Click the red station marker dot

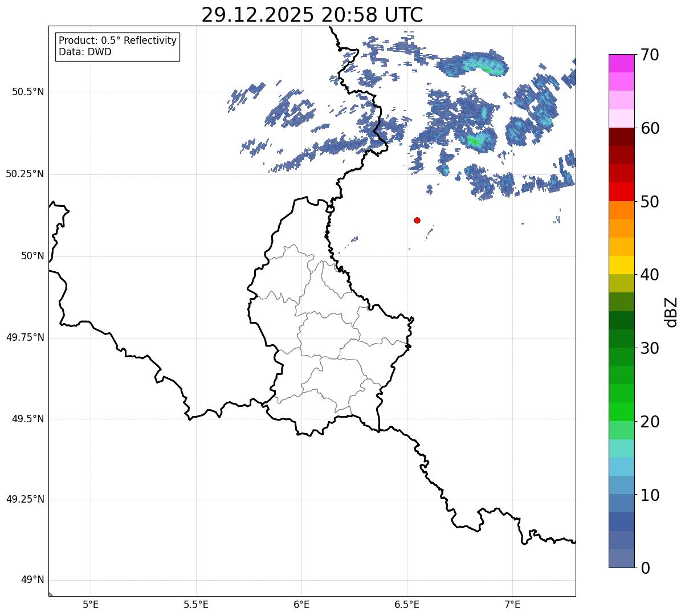(x=417, y=220)
